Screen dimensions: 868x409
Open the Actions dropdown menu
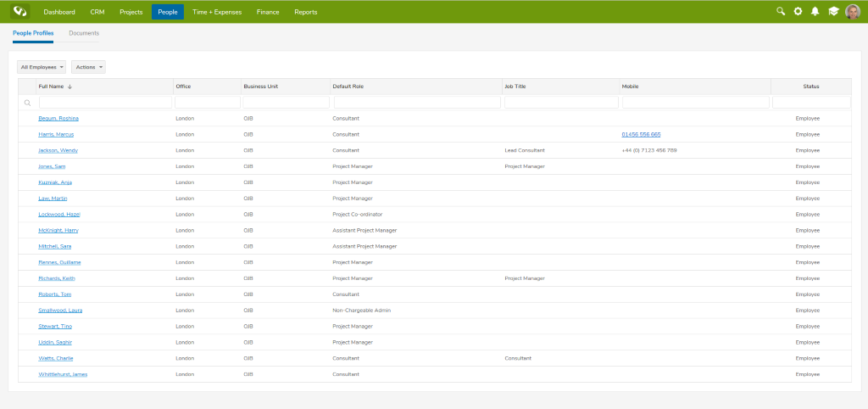(88, 67)
